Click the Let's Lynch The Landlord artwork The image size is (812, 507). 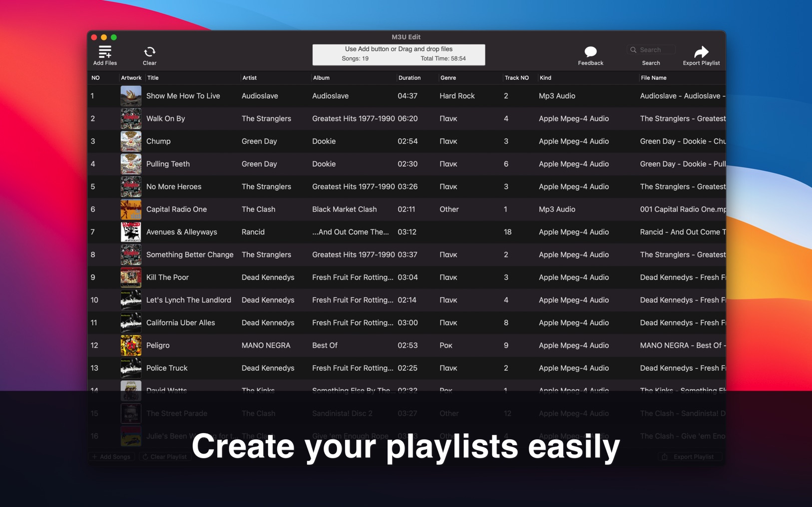click(131, 300)
